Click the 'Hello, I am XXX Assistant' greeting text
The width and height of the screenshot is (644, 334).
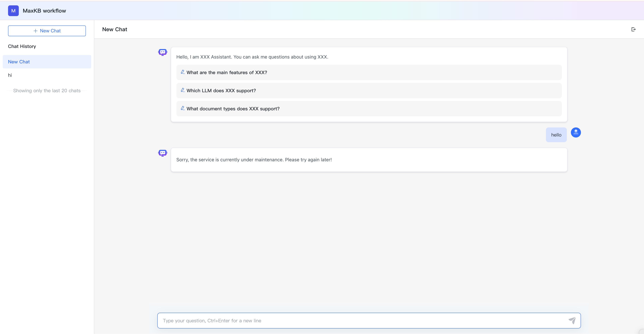tap(252, 57)
